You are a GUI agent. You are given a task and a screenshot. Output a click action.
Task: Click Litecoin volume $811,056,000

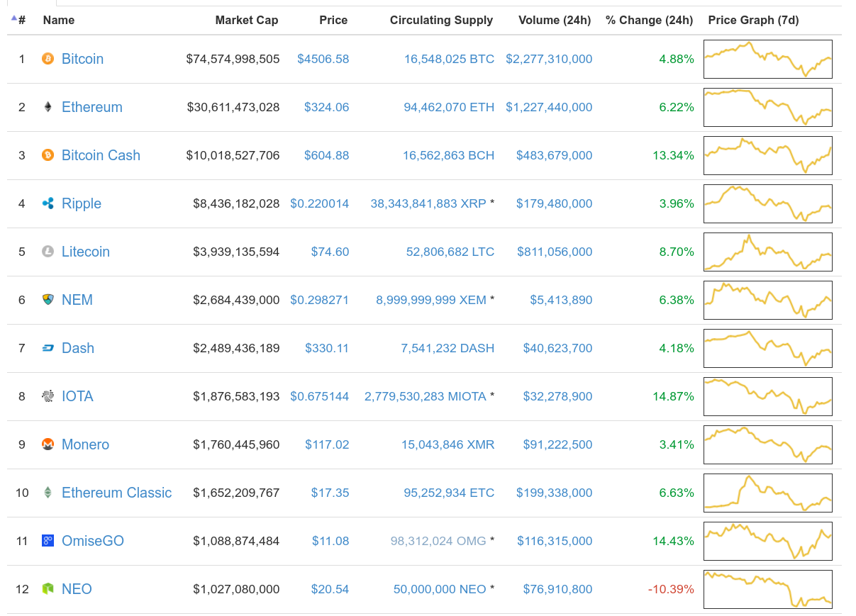click(555, 252)
